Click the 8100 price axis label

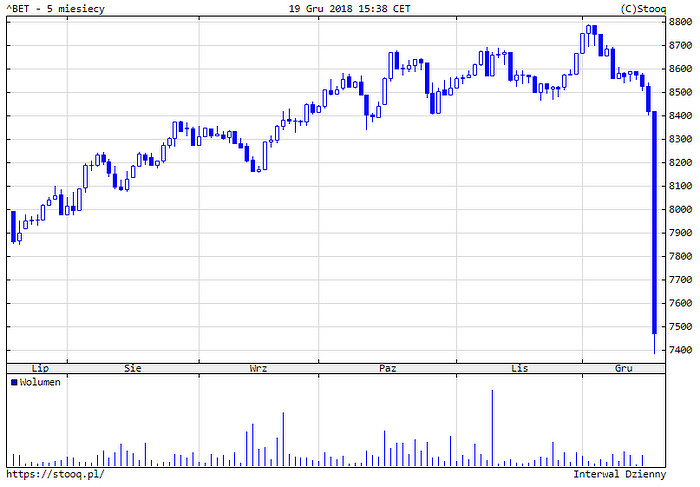[x=680, y=186]
